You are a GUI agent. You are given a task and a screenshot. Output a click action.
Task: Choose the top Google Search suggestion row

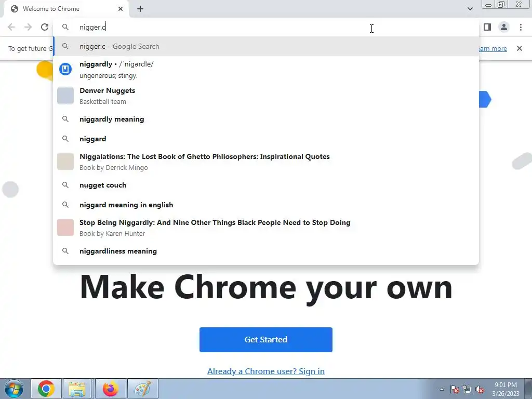(x=266, y=46)
